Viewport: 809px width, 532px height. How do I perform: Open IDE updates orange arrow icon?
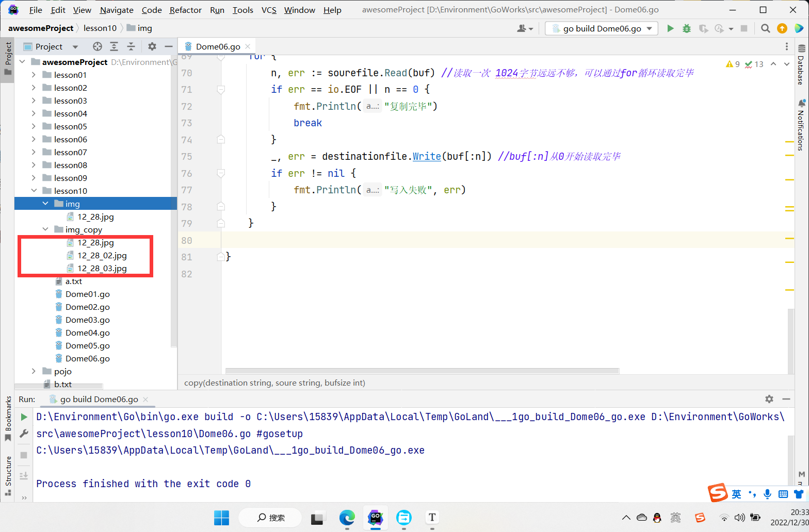click(782, 28)
